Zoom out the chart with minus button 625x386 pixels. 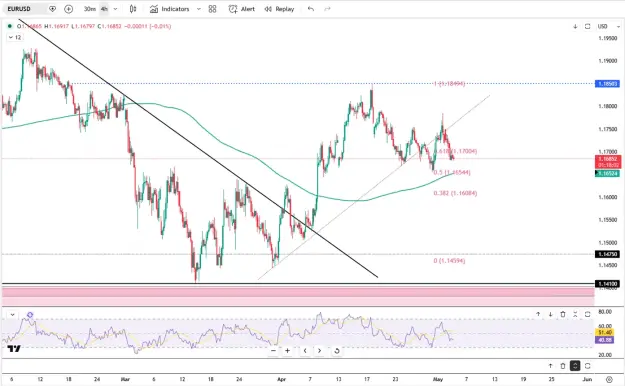coord(273,351)
